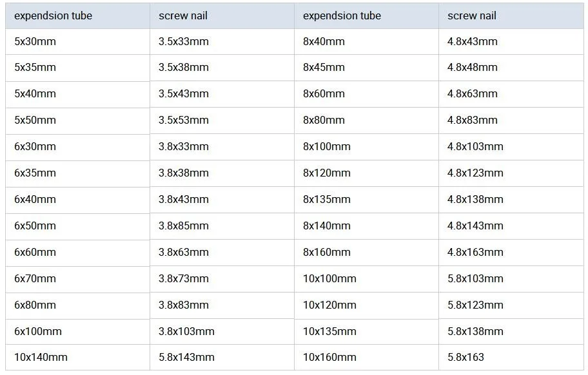The width and height of the screenshot is (588, 375).
Task: Select the 5.8x163 cell
Action: (465, 357)
